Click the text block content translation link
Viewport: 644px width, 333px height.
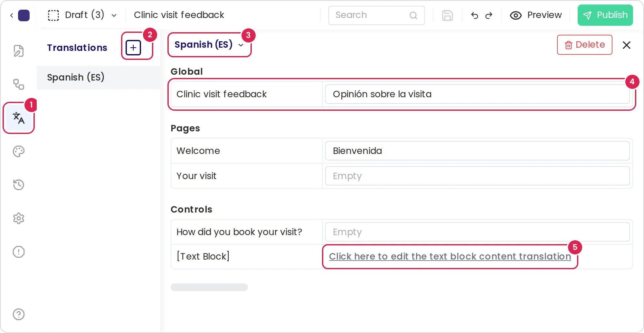pyautogui.click(x=450, y=256)
